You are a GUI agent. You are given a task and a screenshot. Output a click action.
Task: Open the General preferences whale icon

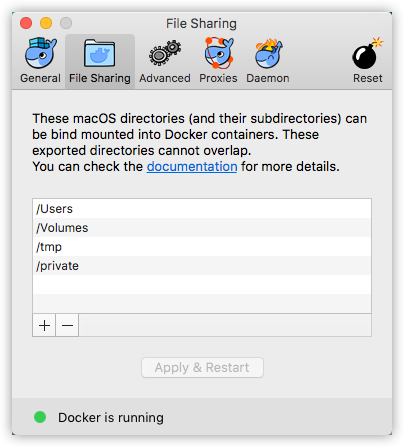click(x=40, y=53)
